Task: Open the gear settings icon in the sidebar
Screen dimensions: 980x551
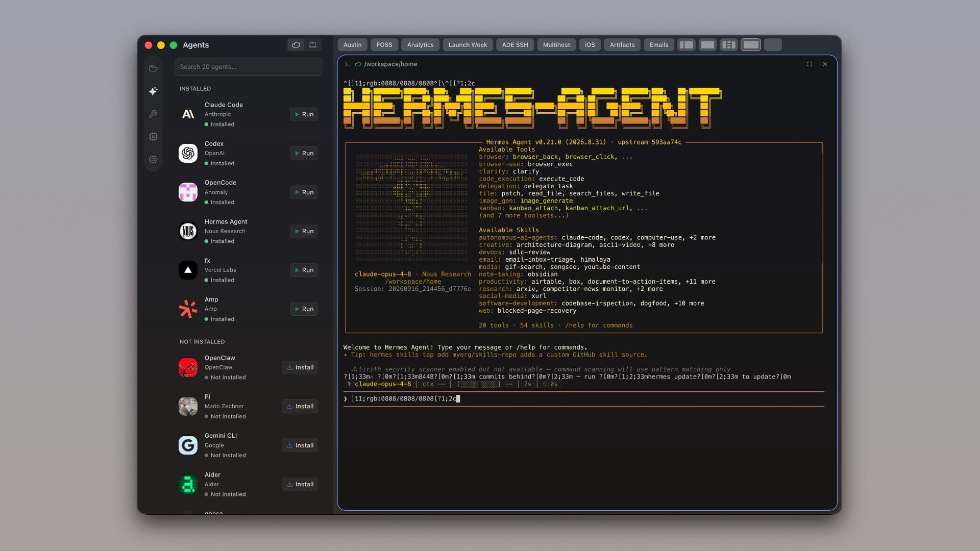Action: [153, 160]
